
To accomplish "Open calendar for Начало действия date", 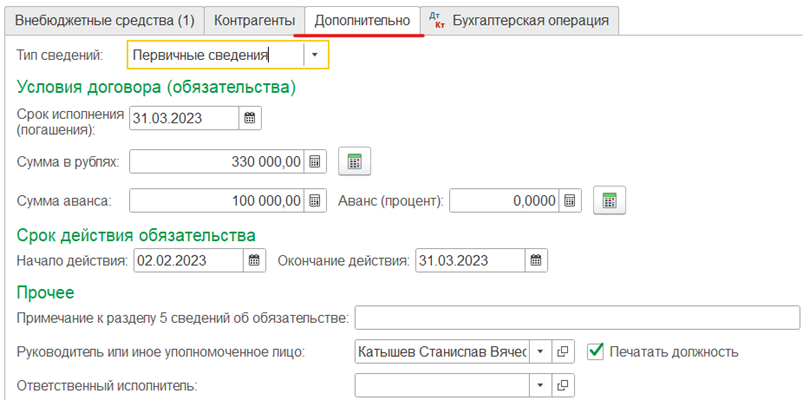I will tap(254, 260).
